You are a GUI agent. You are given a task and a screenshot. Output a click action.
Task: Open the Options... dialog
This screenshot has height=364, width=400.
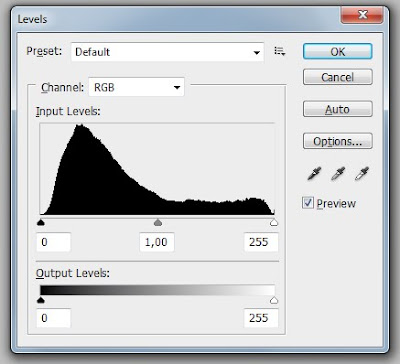pyautogui.click(x=337, y=141)
